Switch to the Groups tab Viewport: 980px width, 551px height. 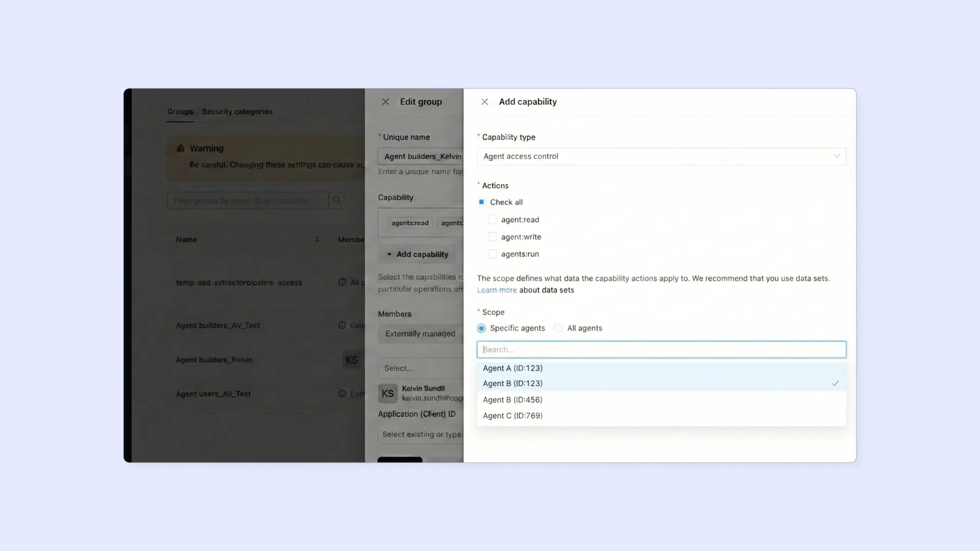point(180,111)
